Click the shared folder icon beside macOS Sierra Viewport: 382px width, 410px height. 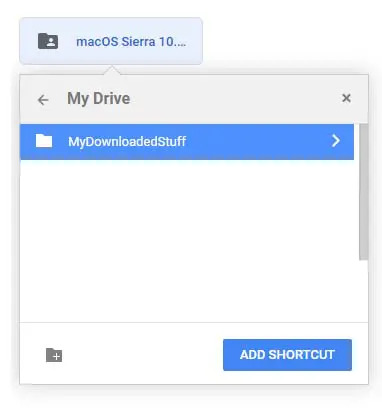pyautogui.click(x=48, y=41)
